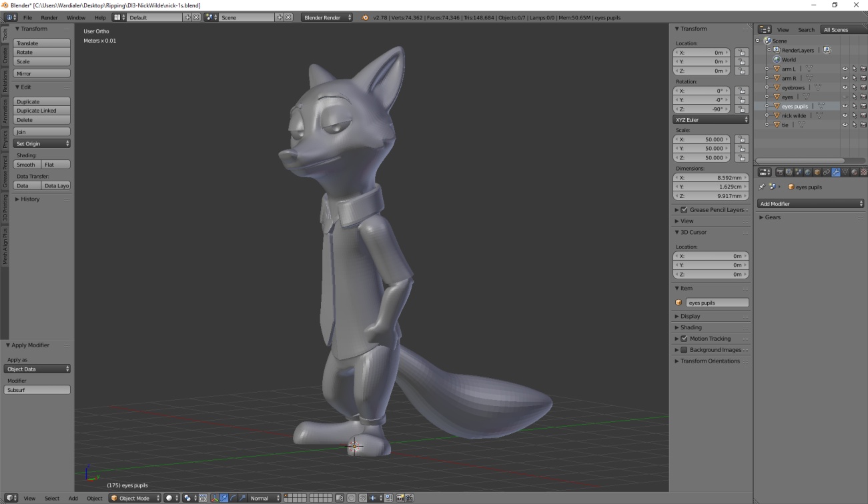Viewport: 868px width, 504px height.
Task: Open the Object Mode selector
Action: [135, 498]
